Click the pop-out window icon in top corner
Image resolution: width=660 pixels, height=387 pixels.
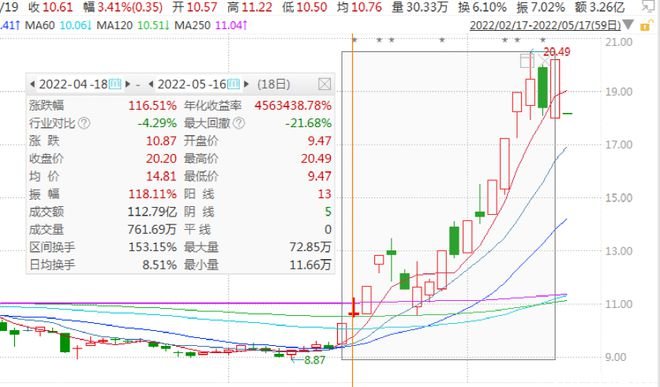[649, 6]
